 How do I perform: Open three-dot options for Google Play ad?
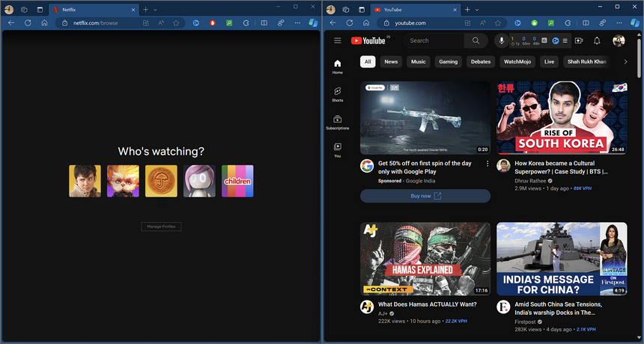point(487,163)
